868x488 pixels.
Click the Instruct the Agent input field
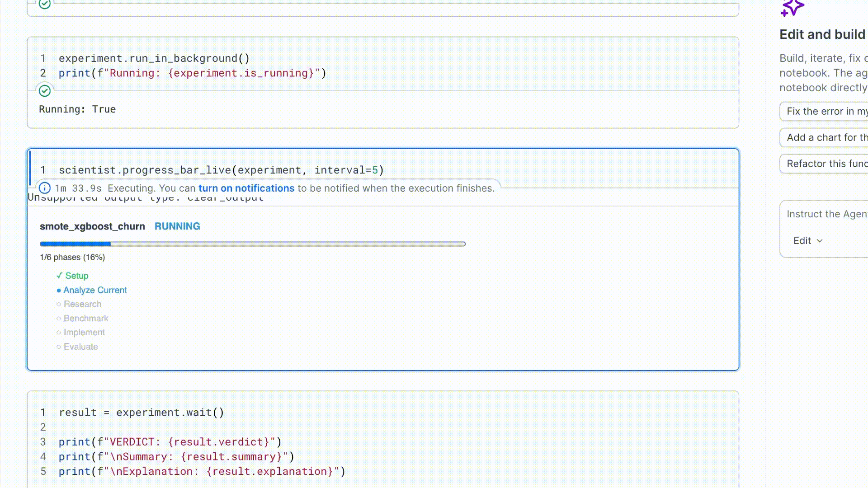[x=827, y=214]
